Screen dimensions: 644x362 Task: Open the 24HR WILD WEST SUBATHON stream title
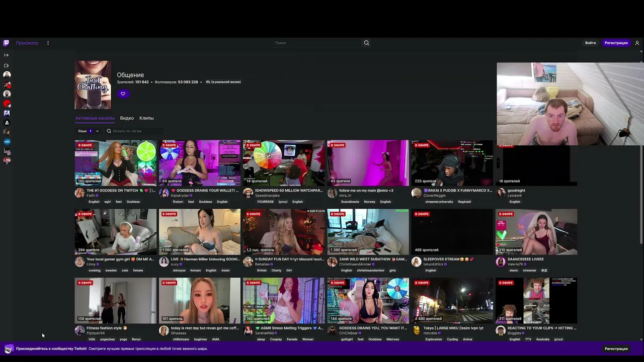pyautogui.click(x=373, y=259)
